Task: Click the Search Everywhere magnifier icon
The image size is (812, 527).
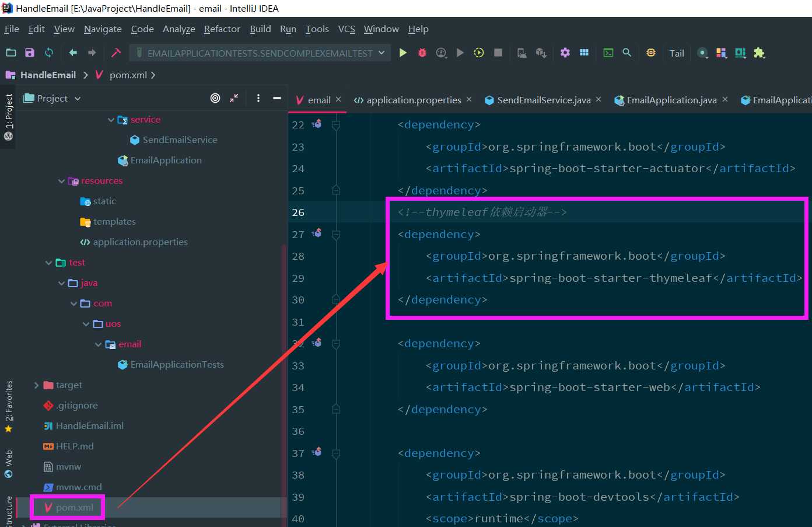Action: coord(627,53)
